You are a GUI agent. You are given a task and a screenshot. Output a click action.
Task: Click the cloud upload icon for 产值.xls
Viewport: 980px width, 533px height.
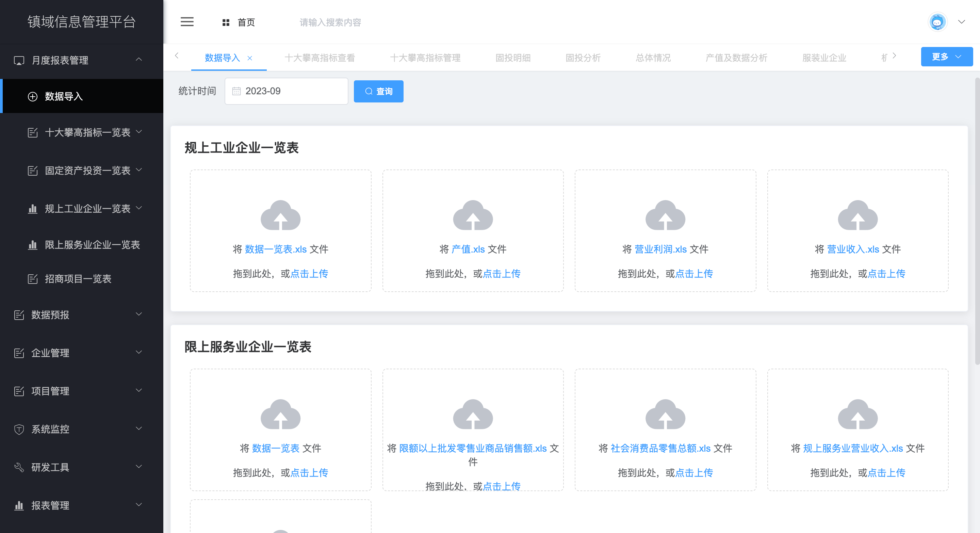pos(473,215)
